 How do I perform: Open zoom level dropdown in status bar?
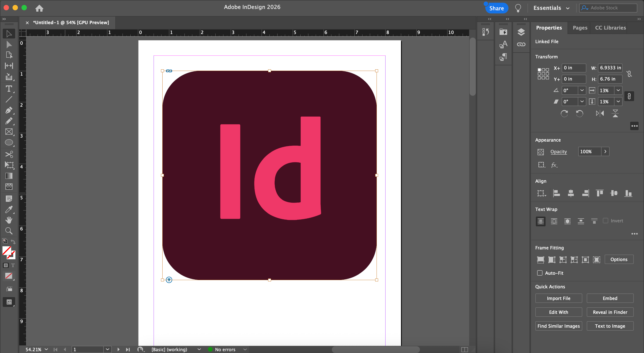(46, 349)
